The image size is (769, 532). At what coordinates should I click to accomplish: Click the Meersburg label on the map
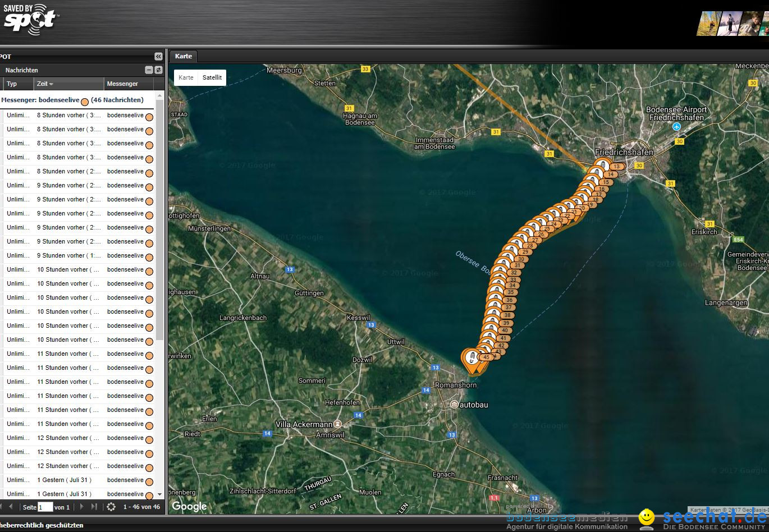pyautogui.click(x=284, y=70)
